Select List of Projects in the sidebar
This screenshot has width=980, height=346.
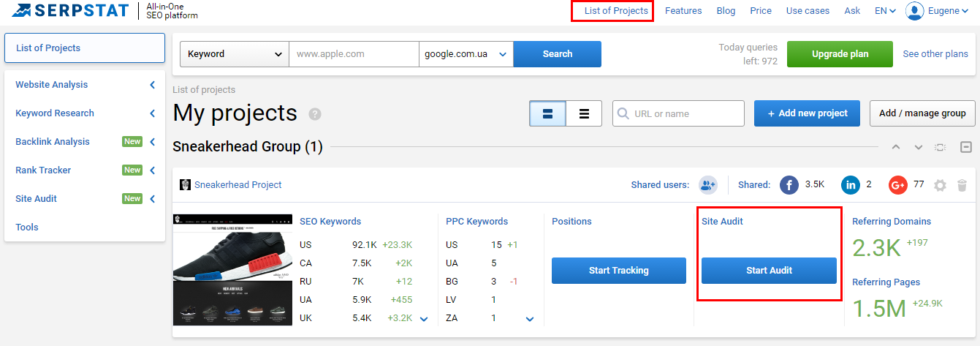85,48
